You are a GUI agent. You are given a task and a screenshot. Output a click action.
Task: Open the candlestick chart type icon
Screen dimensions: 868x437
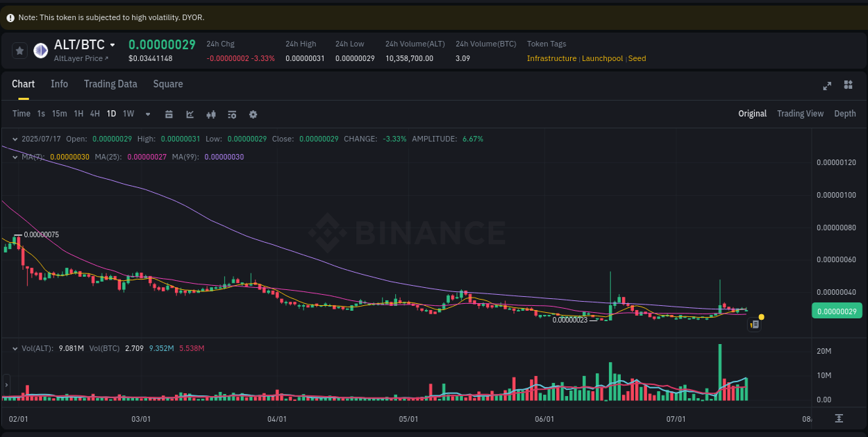(x=211, y=114)
